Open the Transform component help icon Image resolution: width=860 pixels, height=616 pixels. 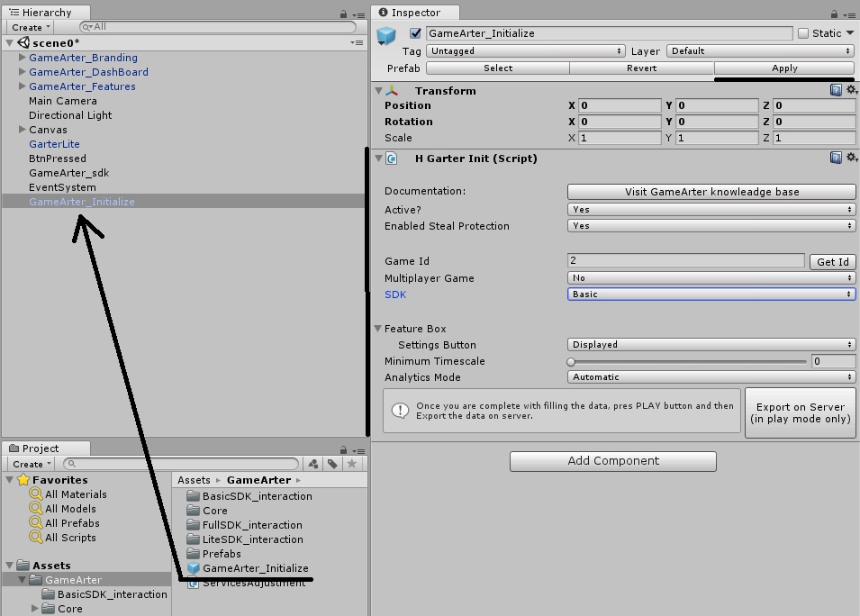point(836,90)
